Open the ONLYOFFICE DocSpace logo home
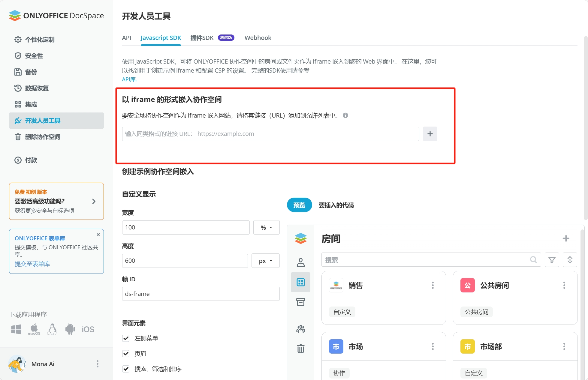Image resolution: width=588 pixels, height=380 pixels. [x=56, y=16]
